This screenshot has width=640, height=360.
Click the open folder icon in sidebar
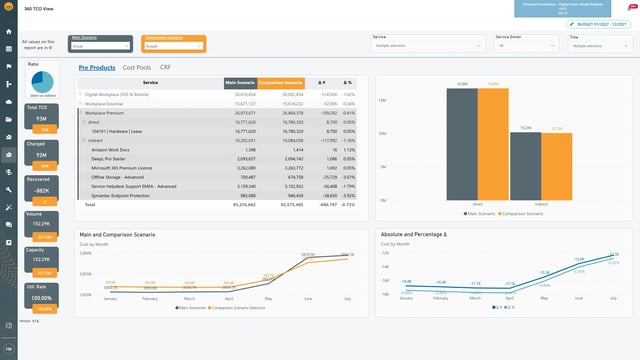click(x=9, y=120)
